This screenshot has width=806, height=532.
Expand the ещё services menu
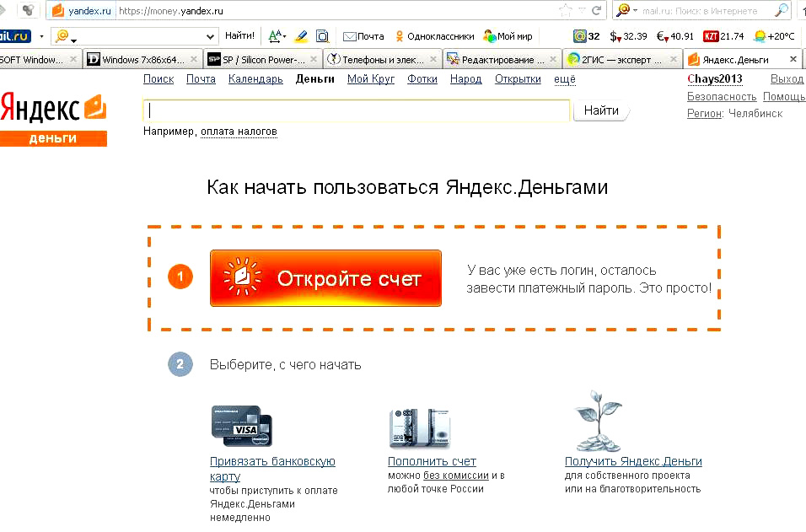click(564, 79)
